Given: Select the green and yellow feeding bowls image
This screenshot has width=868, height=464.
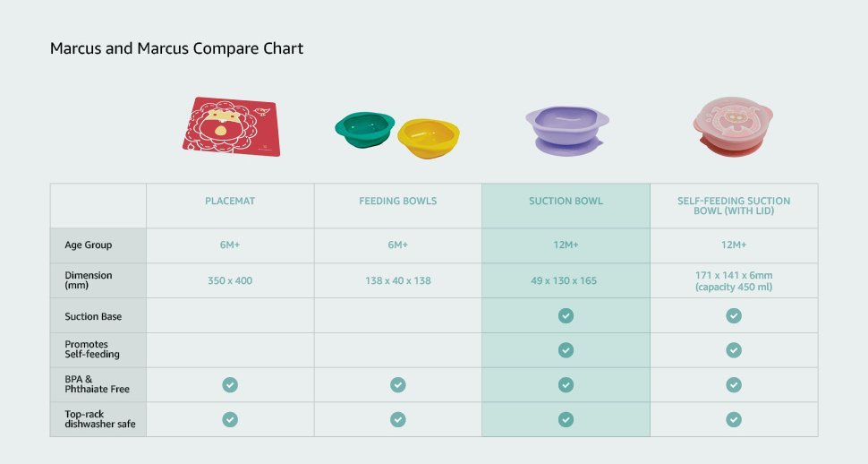Looking at the screenshot, I should point(396,134).
